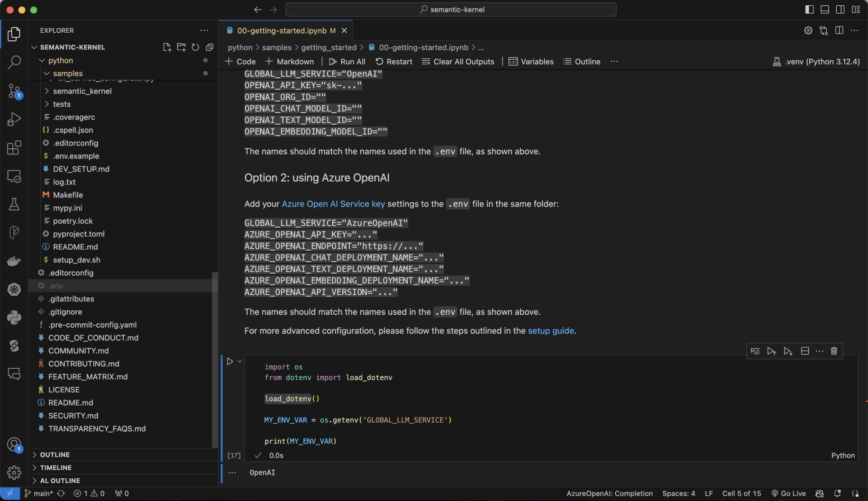Screen dimensions: 868x501
Task: Open the Search view in activity bar
Action: (x=14, y=62)
